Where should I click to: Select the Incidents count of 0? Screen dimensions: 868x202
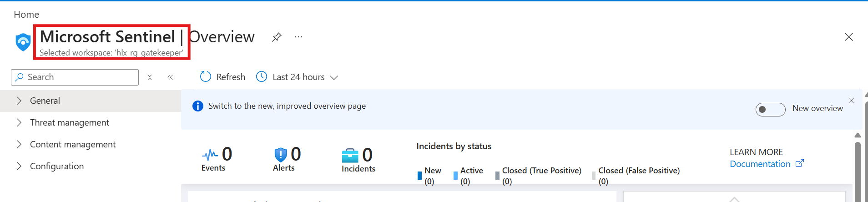point(367,155)
